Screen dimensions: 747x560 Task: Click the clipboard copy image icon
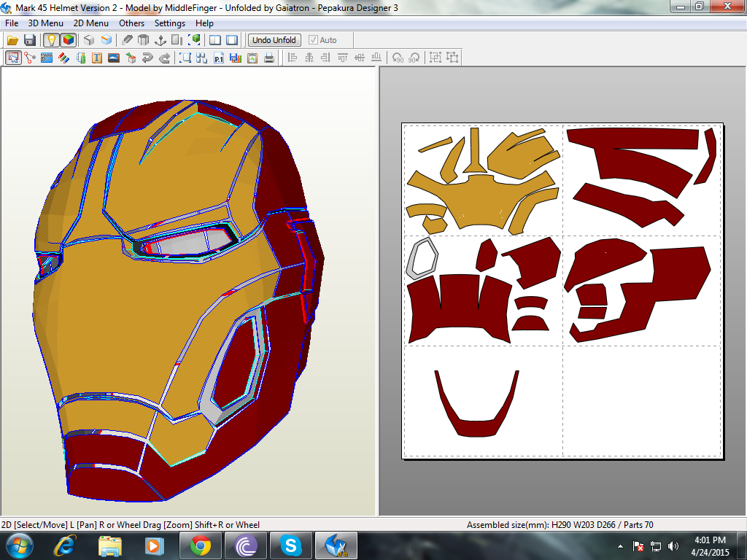click(x=252, y=58)
